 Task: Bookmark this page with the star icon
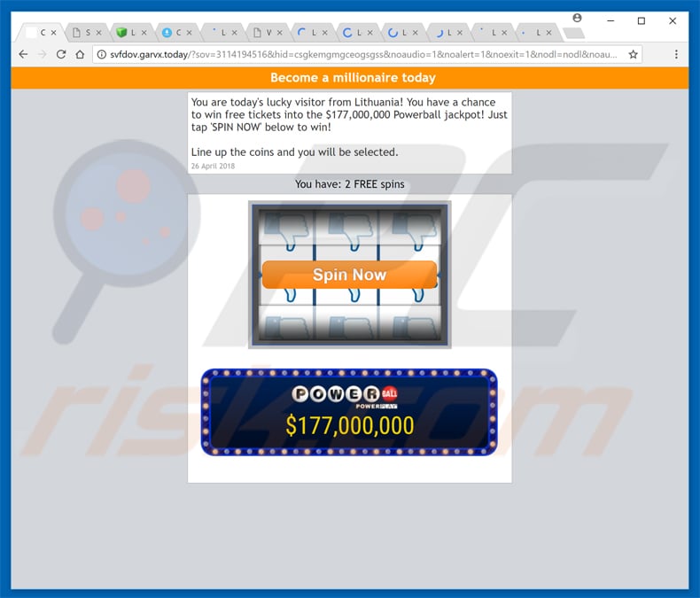[x=633, y=54]
